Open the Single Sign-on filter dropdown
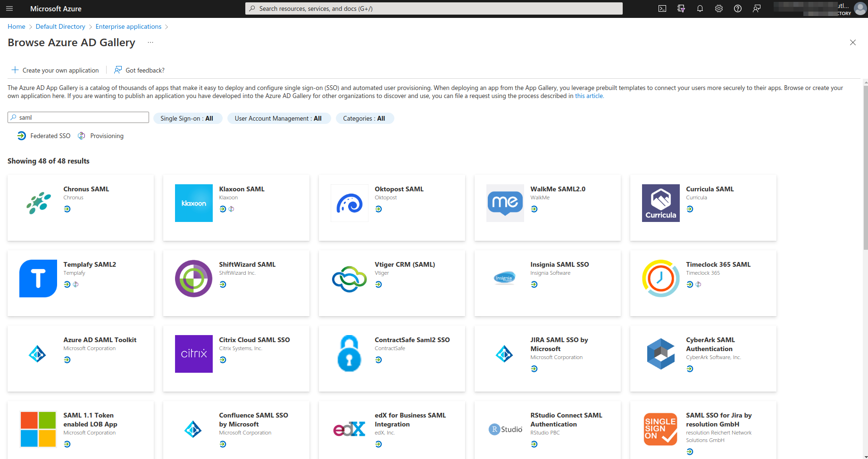868x459 pixels. pyautogui.click(x=187, y=118)
